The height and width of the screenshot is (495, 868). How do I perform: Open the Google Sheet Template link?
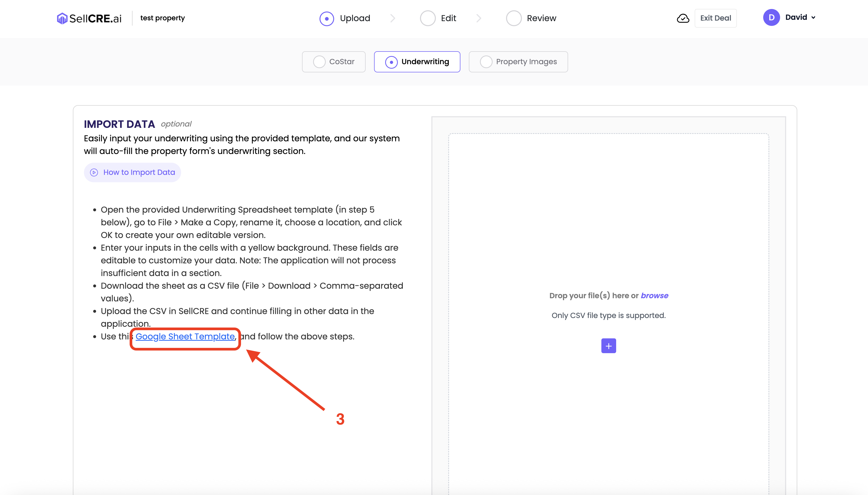point(185,337)
